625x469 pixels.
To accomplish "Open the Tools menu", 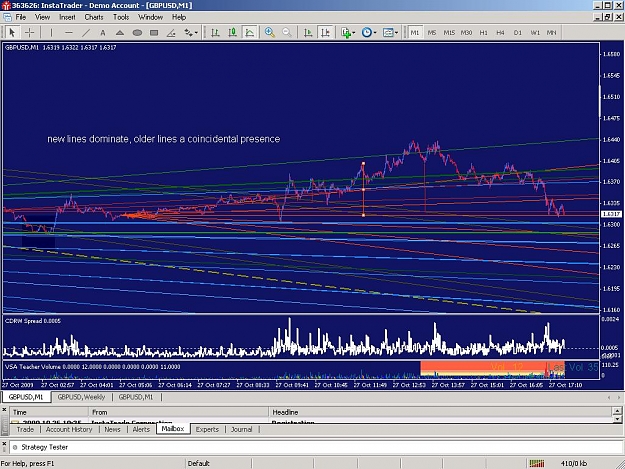I will pos(121,17).
